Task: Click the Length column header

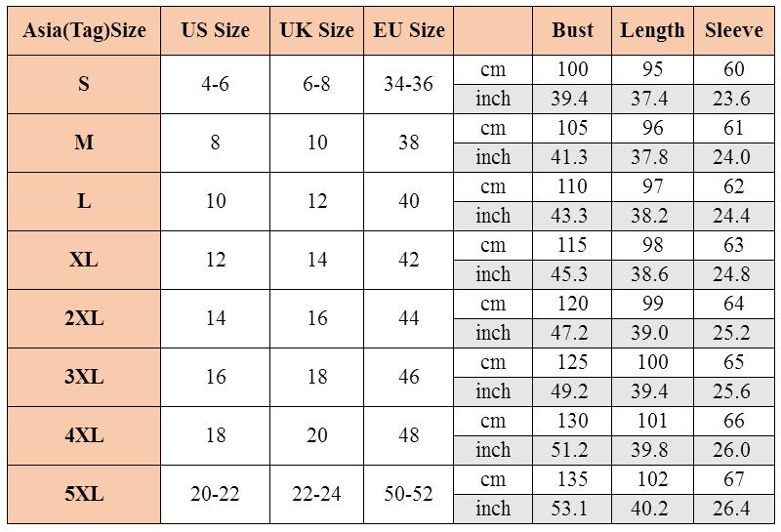Action: pyautogui.click(x=652, y=30)
